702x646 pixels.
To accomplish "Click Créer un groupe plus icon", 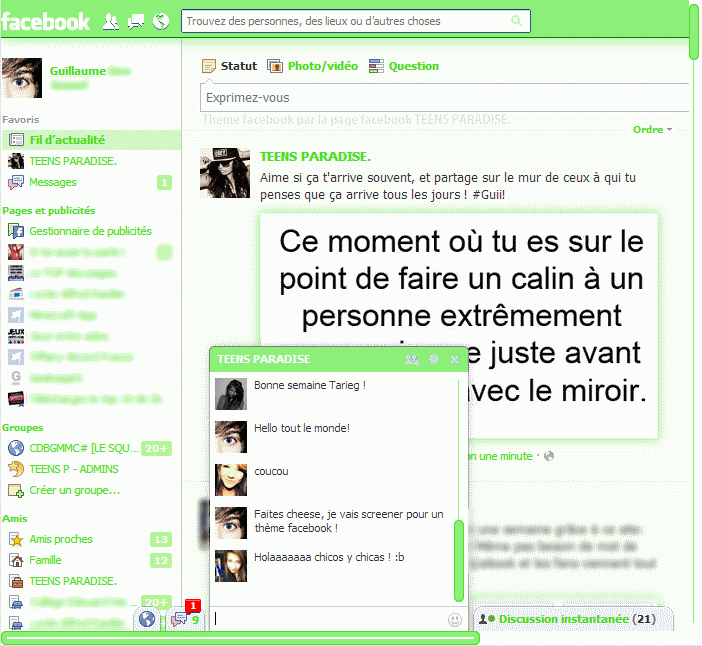I will (x=16, y=491).
